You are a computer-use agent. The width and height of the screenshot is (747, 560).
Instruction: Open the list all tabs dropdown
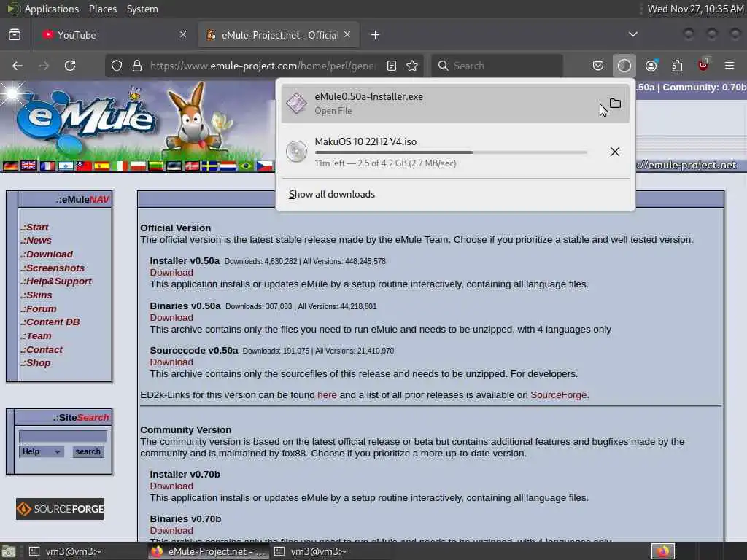[633, 34]
